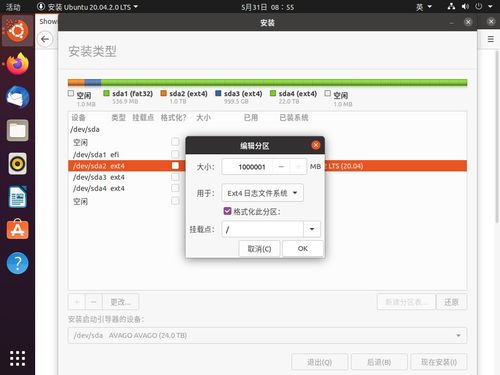Open the hamburger menu at right
Viewport: 500px width, 375px height.
point(491,39)
